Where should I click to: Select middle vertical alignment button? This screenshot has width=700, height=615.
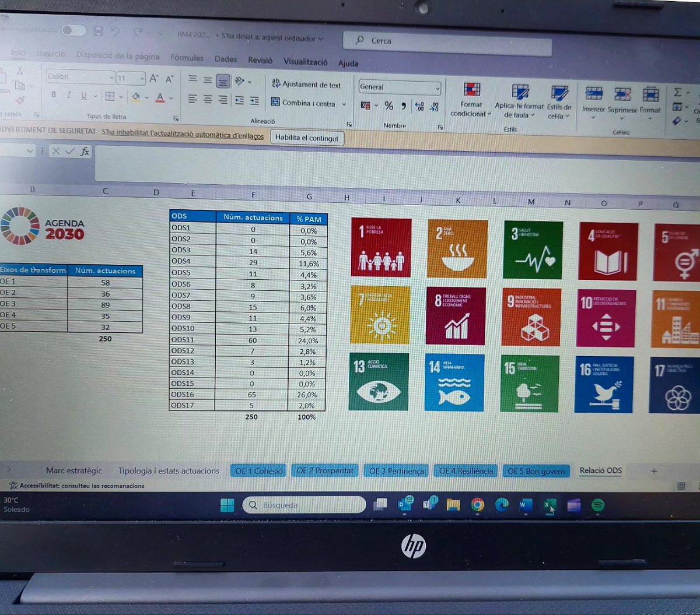click(x=208, y=80)
